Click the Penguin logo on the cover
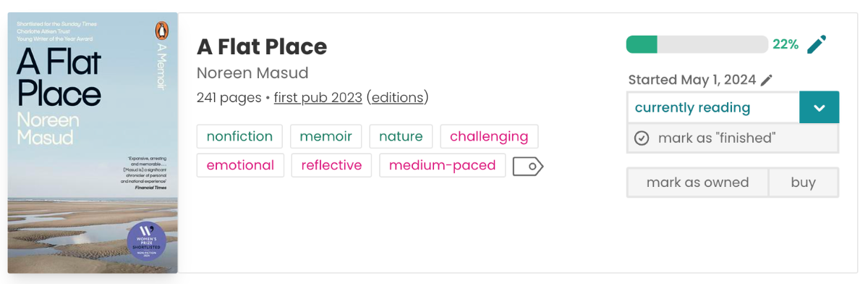 [161, 31]
